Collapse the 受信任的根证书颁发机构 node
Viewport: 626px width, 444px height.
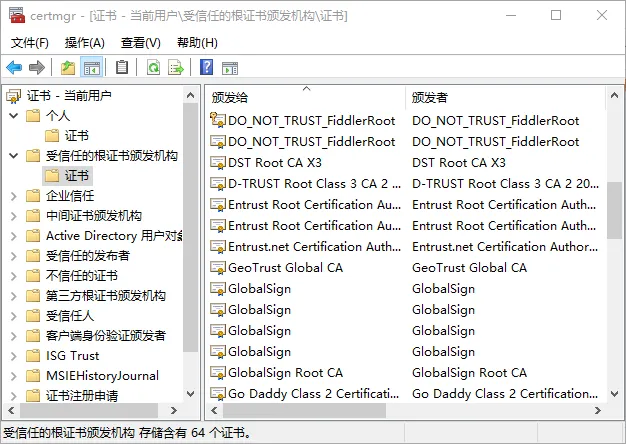pos(14,156)
